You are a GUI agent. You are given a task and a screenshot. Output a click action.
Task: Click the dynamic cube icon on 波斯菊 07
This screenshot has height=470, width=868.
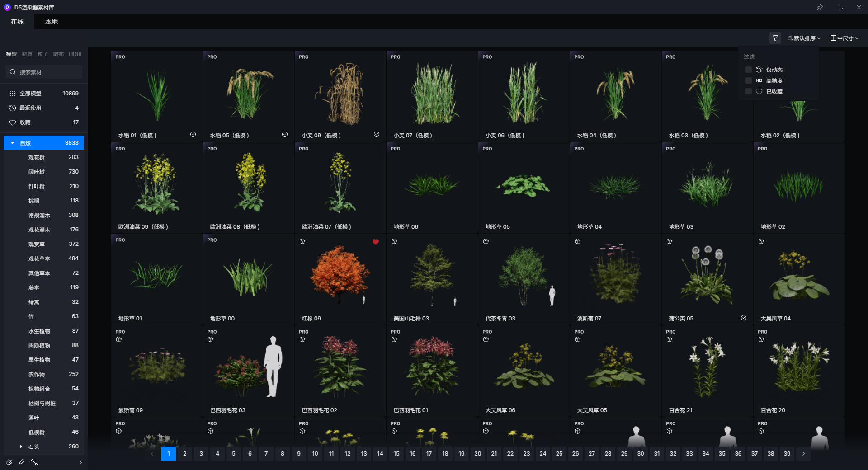point(578,241)
